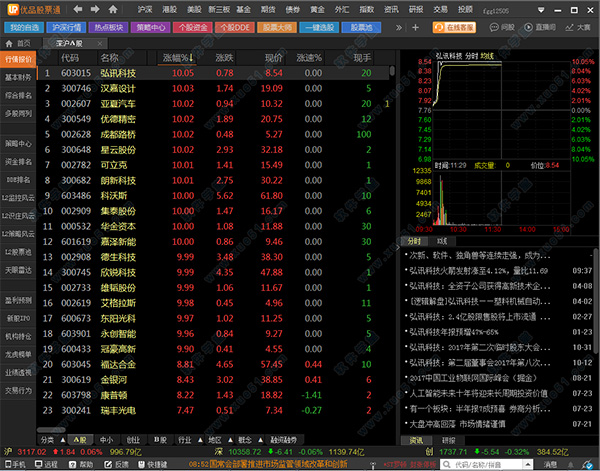
Task: Open 快捷键 shortcuts icon in status bar
Action: (x=153, y=464)
